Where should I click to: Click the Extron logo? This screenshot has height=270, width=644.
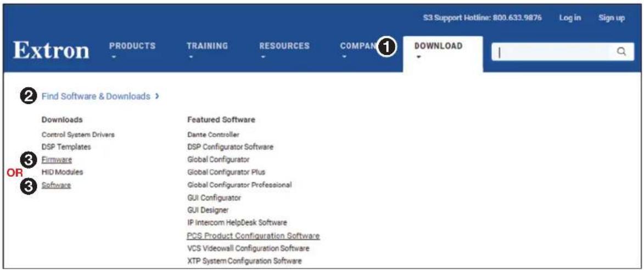coord(52,50)
